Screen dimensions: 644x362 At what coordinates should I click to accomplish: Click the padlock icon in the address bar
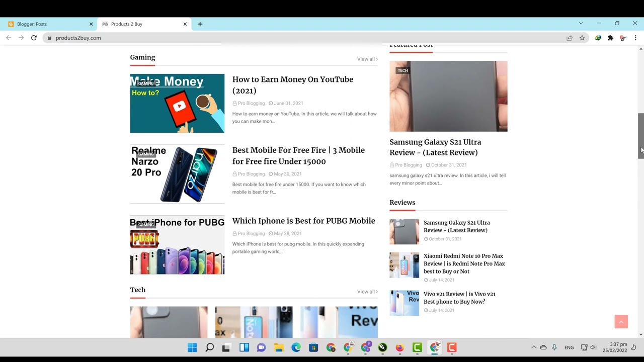tap(49, 38)
